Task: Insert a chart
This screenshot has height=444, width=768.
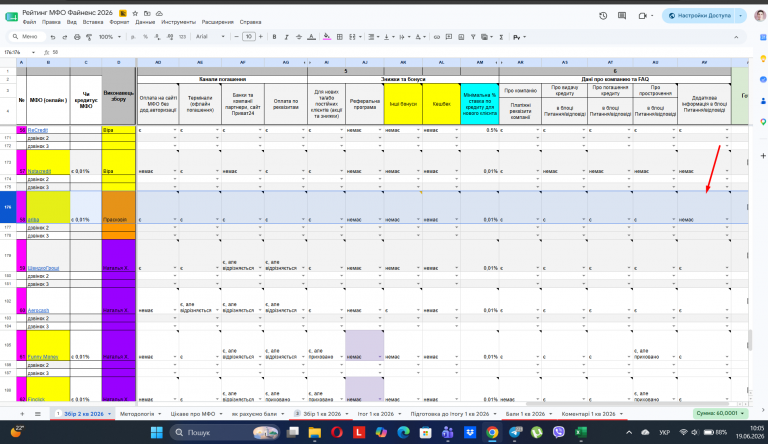Action: (x=461, y=37)
